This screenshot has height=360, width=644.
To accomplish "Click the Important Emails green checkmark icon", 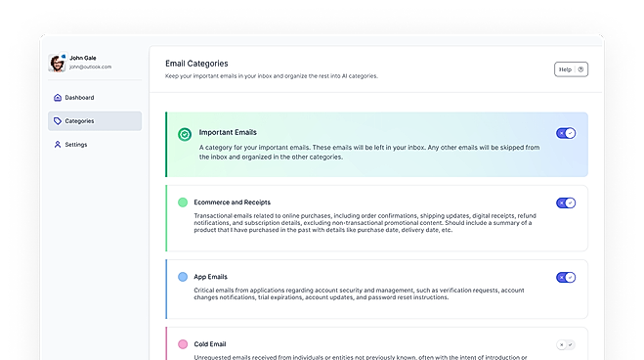I will tap(185, 134).
